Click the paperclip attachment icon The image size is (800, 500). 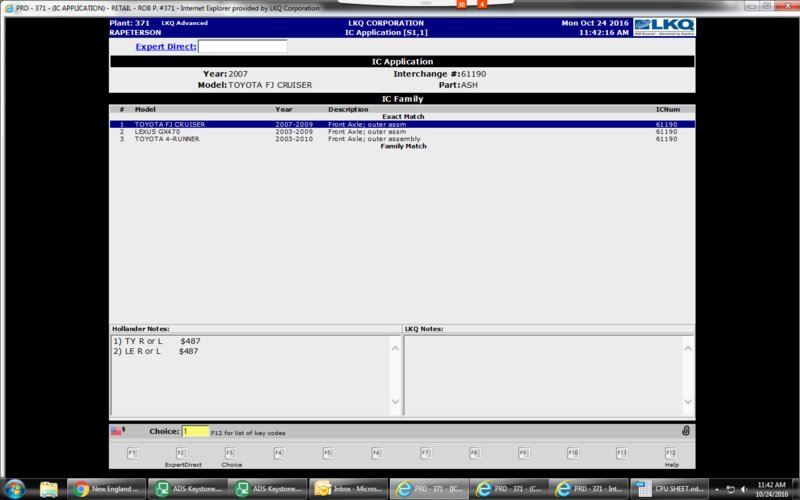click(x=686, y=431)
